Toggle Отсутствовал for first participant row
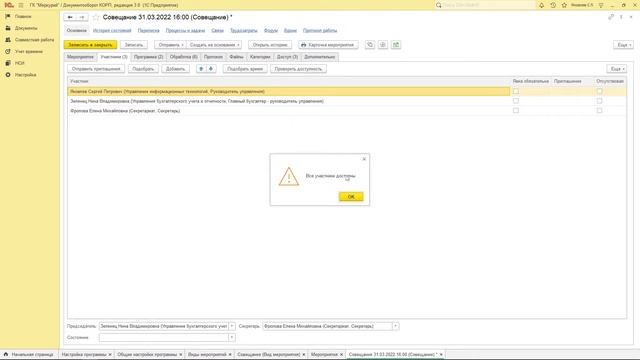 tap(599, 91)
